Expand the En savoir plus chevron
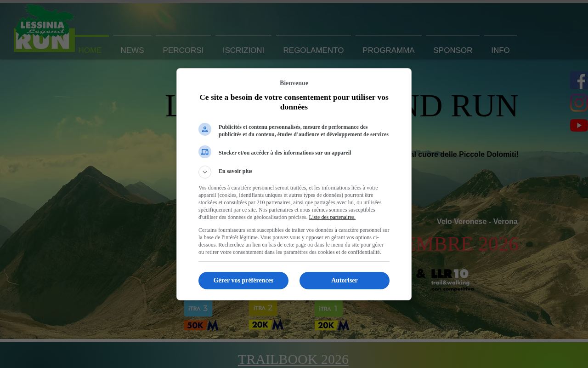 [x=205, y=172]
